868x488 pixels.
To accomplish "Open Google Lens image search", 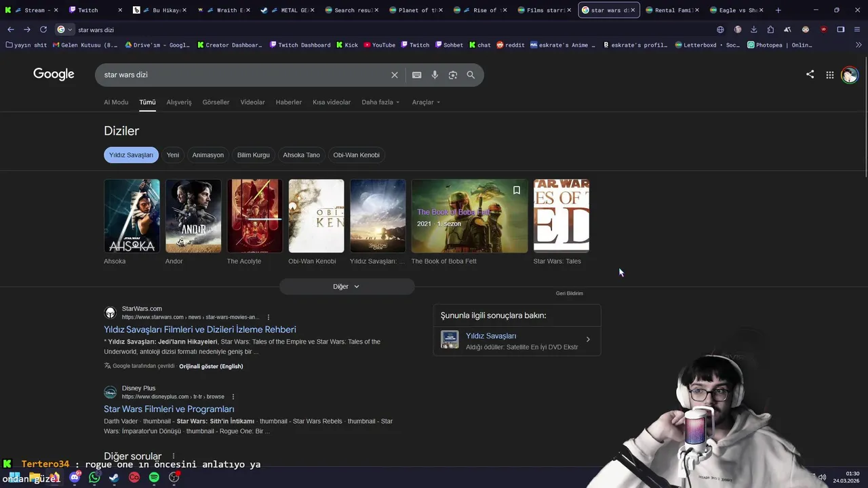I will click(453, 75).
